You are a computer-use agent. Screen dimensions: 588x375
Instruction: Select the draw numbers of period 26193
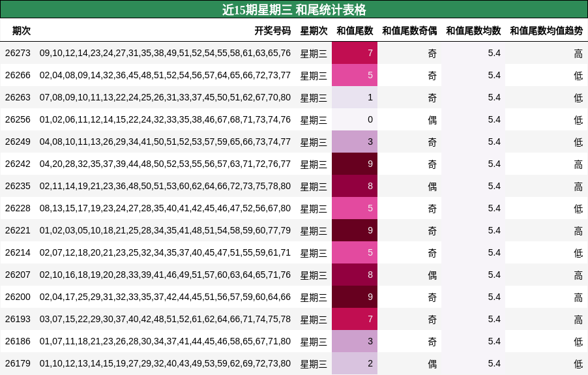[165, 319]
